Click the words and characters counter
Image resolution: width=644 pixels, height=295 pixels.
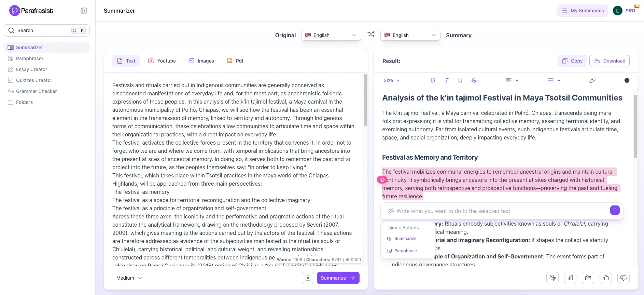(x=319, y=260)
